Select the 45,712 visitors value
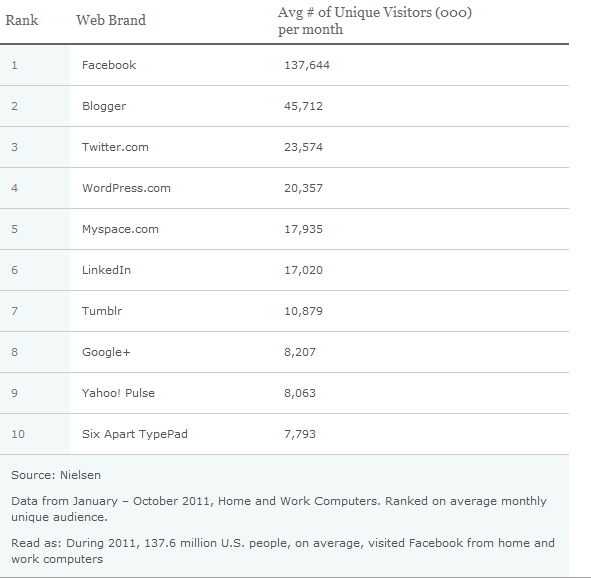This screenshot has height=578, width=591. pos(303,106)
